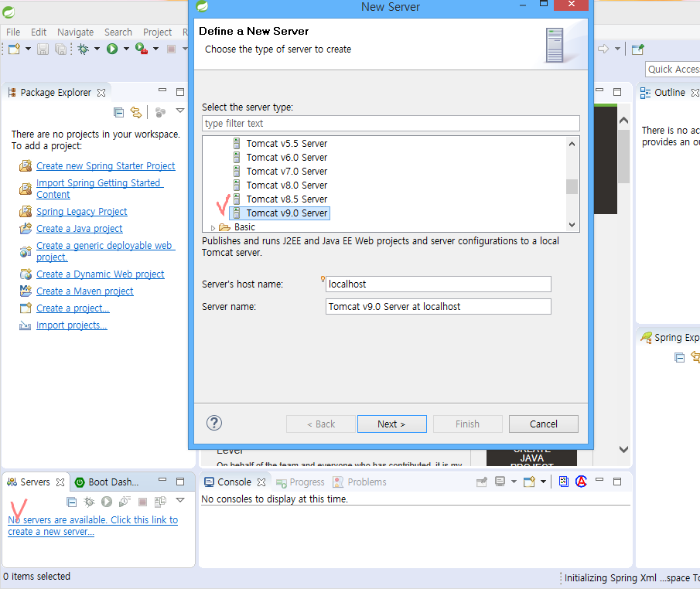This screenshot has height=589, width=700.
Task: Click the Open Console icon
Action: tap(529, 482)
